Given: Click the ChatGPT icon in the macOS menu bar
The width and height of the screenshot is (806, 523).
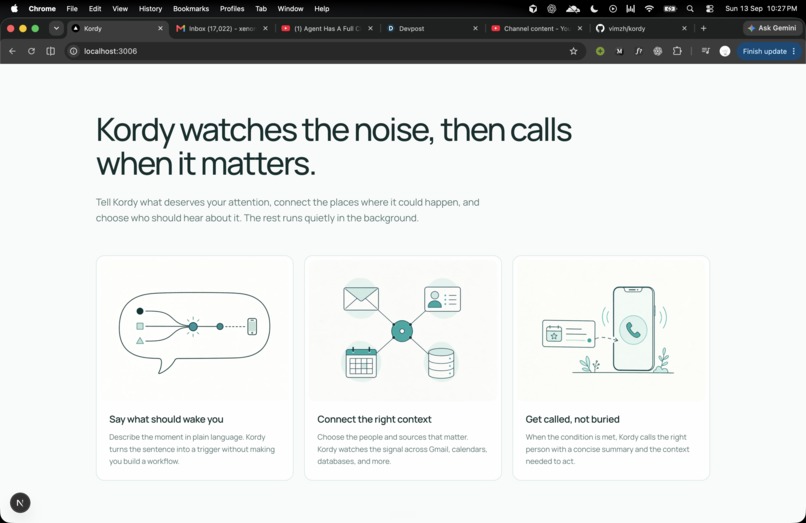Looking at the screenshot, I should point(552,9).
